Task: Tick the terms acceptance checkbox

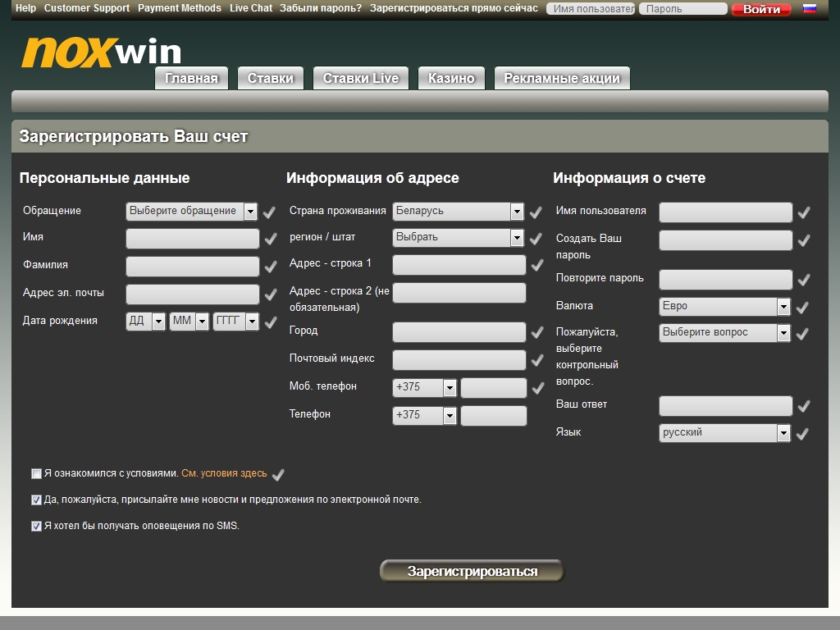Action: tap(36, 474)
